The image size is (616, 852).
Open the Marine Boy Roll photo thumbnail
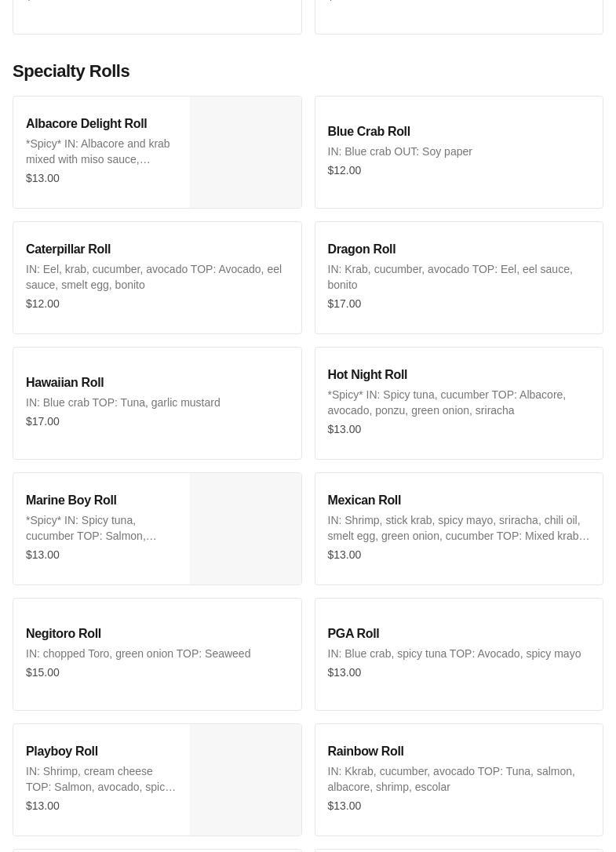tap(246, 529)
